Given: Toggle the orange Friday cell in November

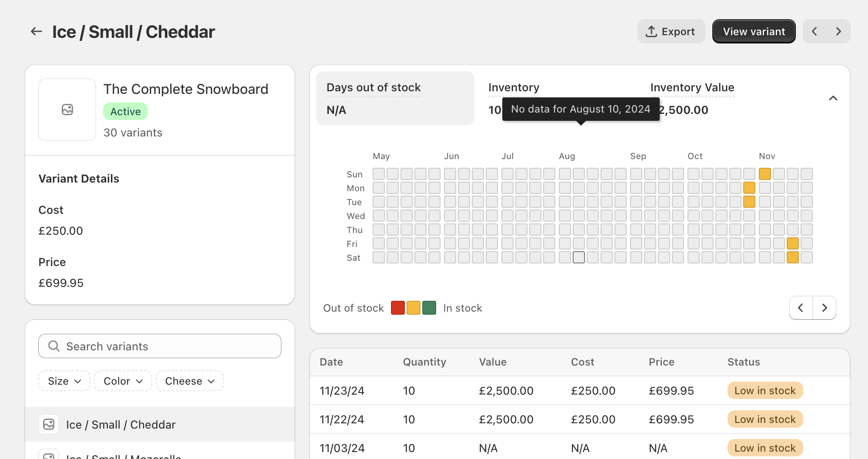Looking at the screenshot, I should click(793, 243).
